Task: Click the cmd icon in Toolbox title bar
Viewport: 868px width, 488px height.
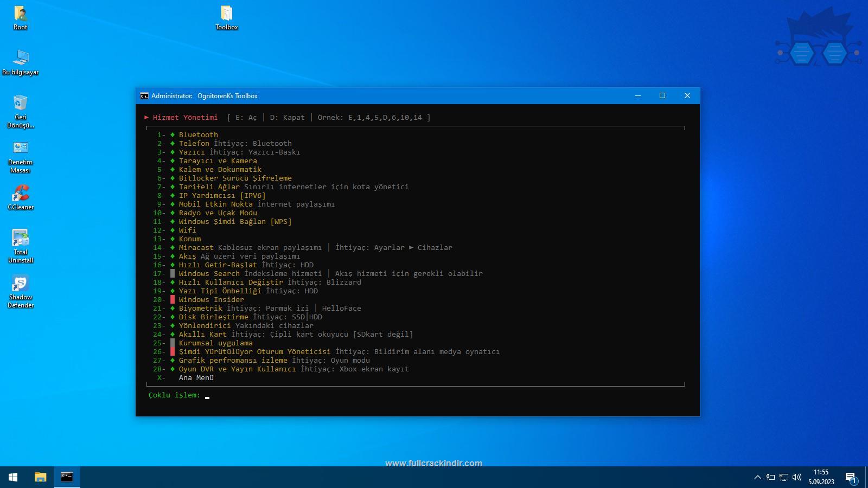Action: [x=144, y=96]
